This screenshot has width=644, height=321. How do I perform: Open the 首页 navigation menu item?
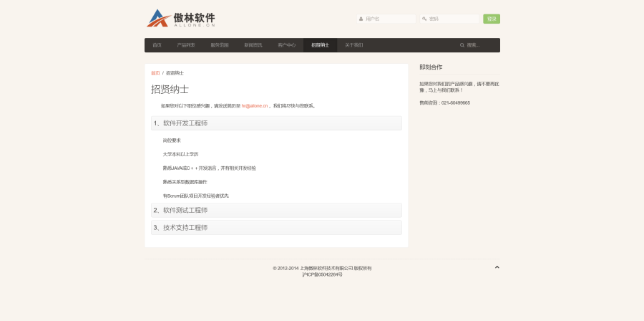[157, 45]
